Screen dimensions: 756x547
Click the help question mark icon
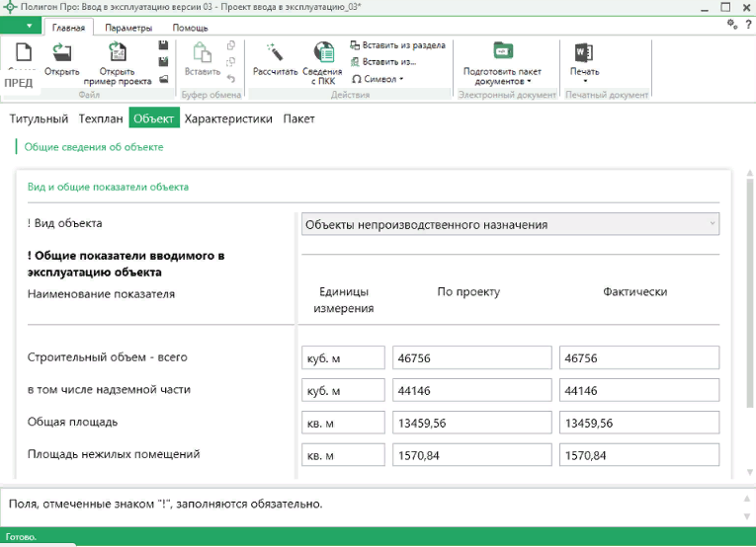pyautogui.click(x=748, y=25)
